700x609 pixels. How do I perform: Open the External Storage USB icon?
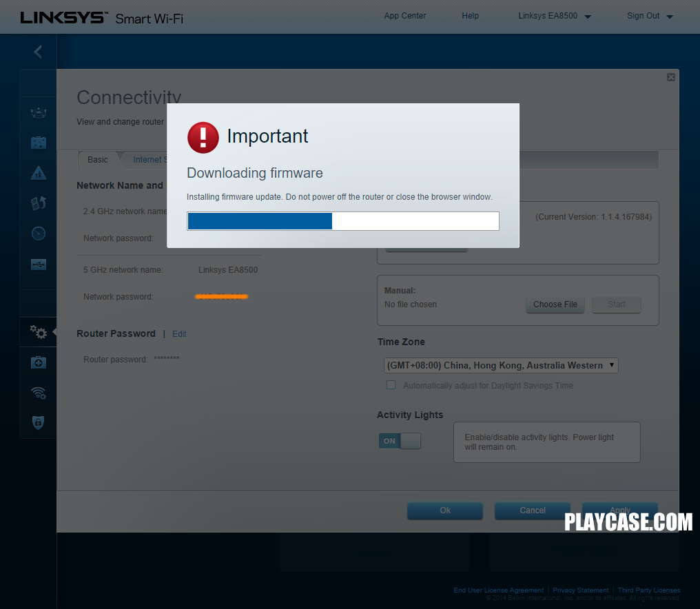pyautogui.click(x=39, y=265)
